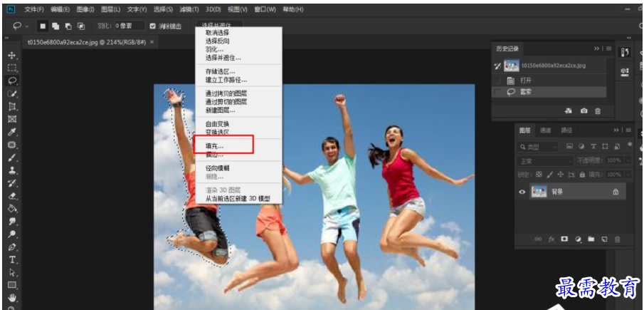Choose 取消选择 in context menu
644x310 pixels.
pos(217,33)
